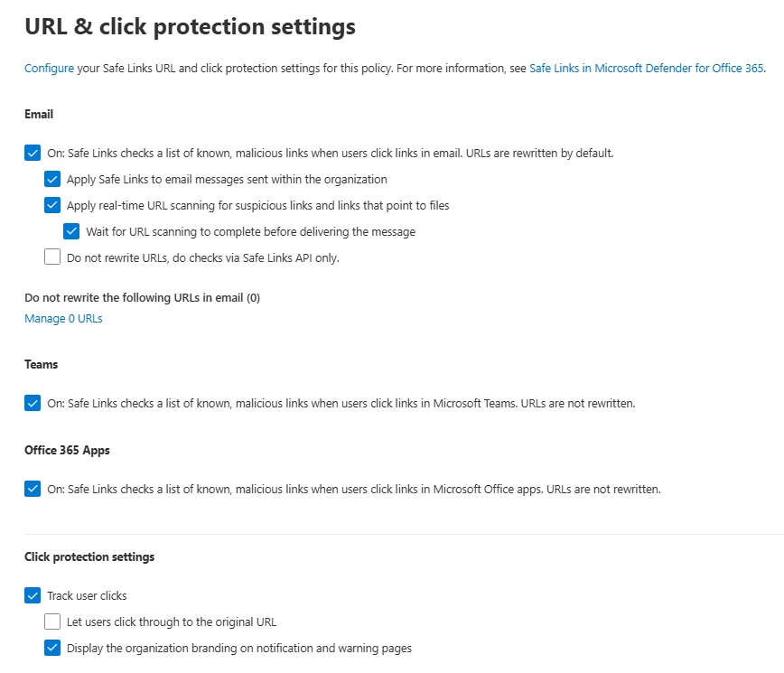Click the Click protection settings heading
This screenshot has width=784, height=673.
[x=89, y=556]
